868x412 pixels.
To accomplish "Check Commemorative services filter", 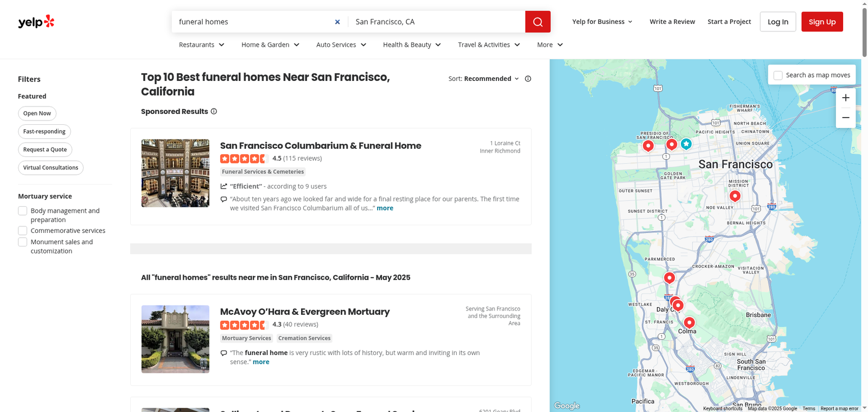I will (22, 231).
